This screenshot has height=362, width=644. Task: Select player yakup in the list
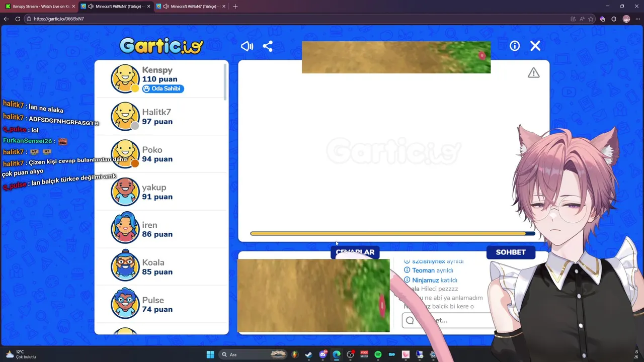point(161,192)
